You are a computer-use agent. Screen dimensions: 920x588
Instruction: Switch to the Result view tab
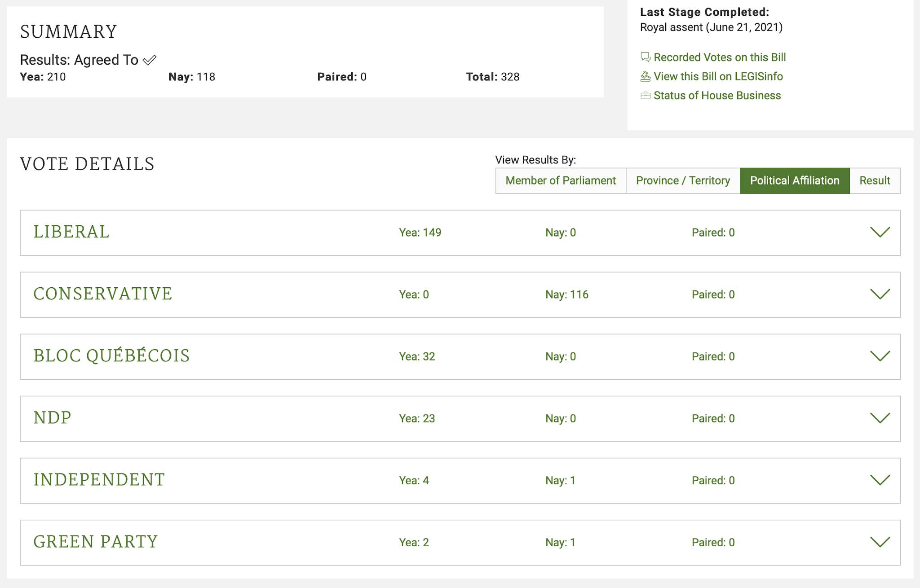click(875, 180)
